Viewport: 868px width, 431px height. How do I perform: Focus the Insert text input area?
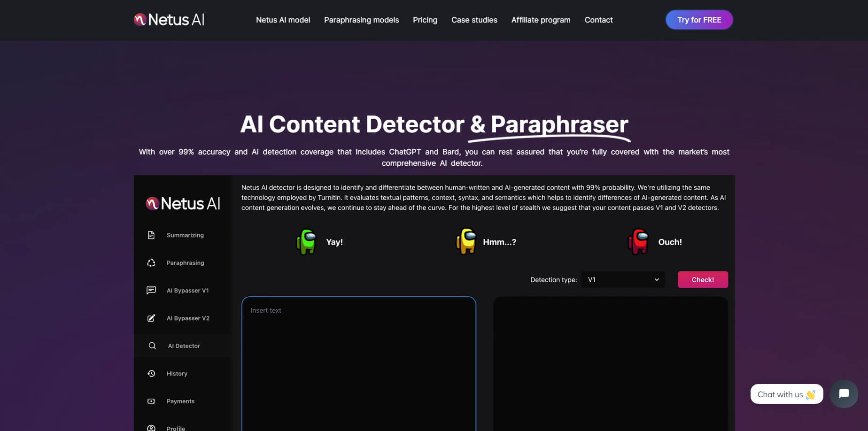(x=359, y=364)
